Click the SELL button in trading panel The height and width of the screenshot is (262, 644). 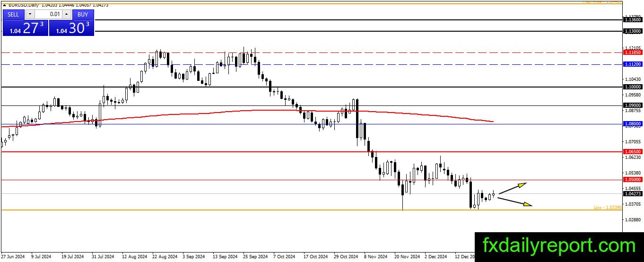click(13, 14)
